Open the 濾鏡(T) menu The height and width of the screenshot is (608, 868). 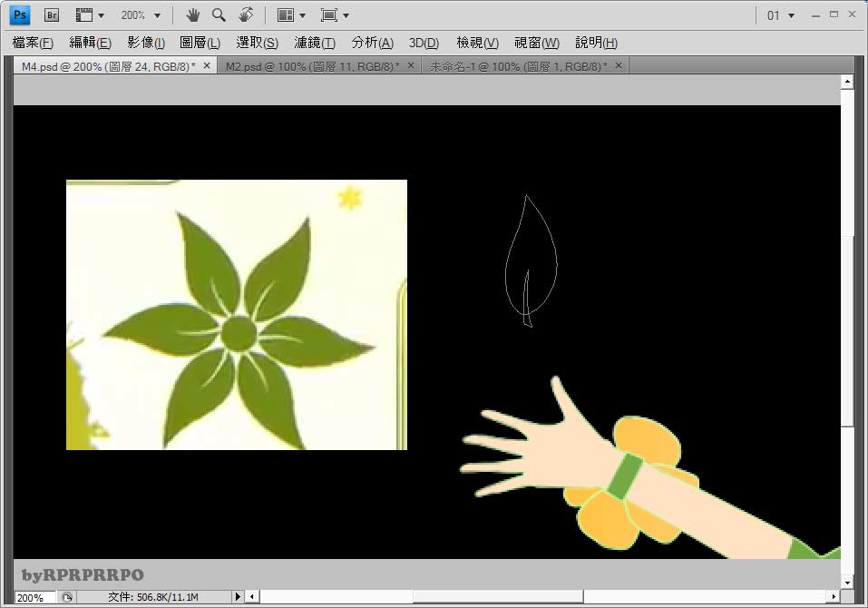[315, 43]
